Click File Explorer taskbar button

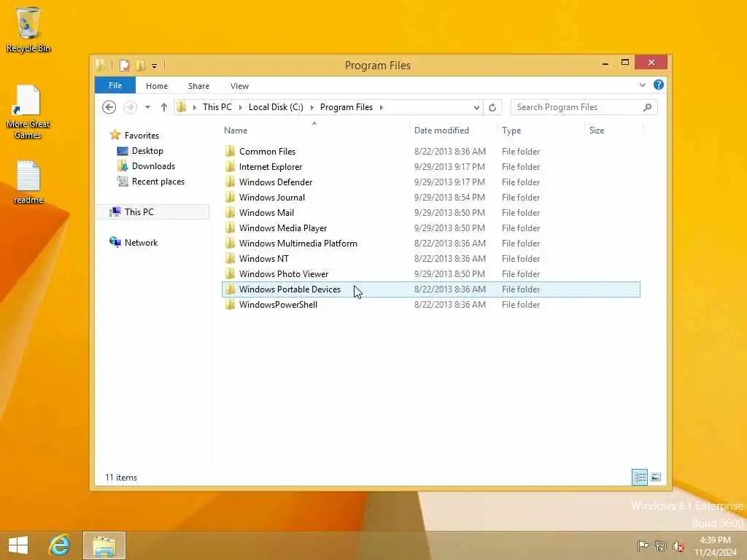[104, 545]
